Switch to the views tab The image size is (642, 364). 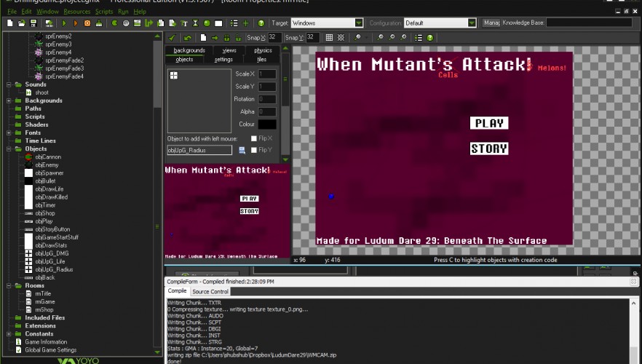pyautogui.click(x=229, y=50)
